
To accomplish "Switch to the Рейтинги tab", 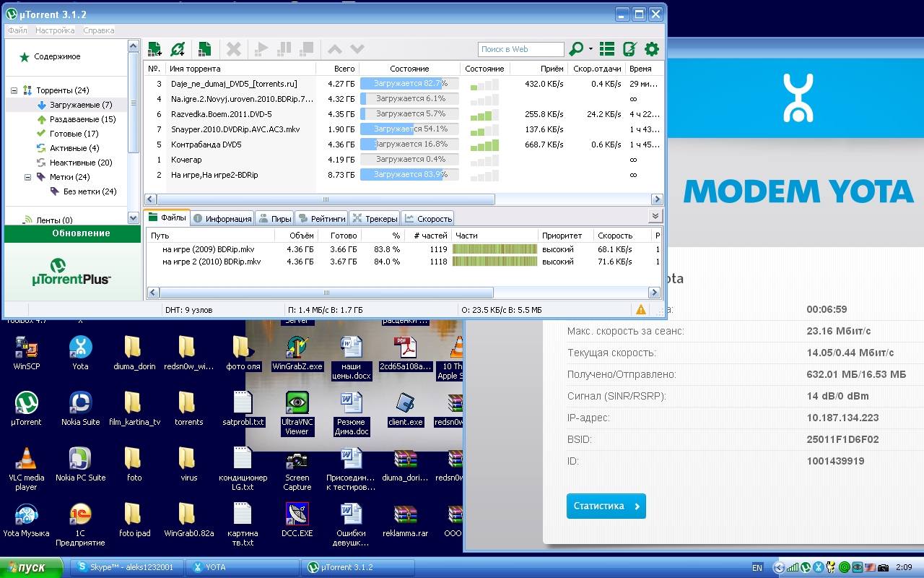I will [x=322, y=218].
